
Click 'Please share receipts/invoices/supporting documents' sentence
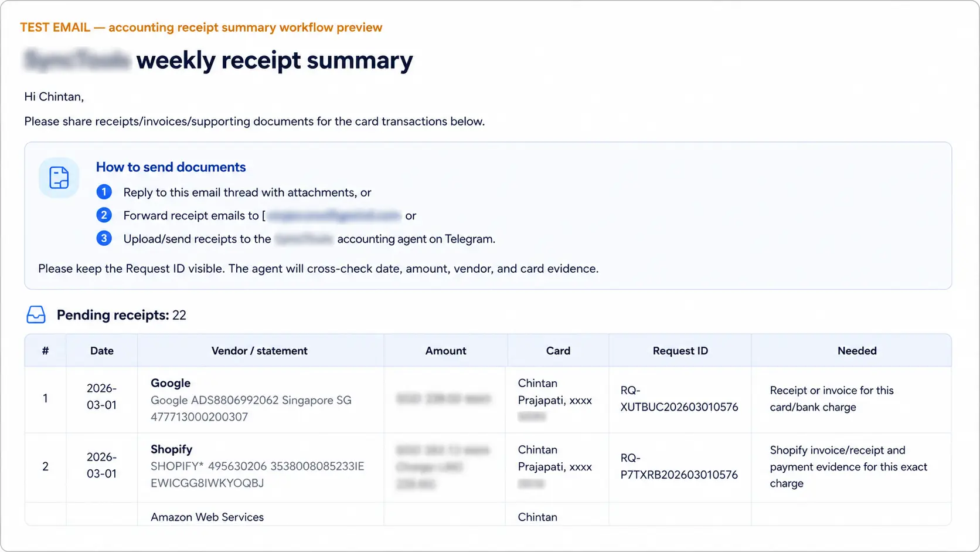pos(254,121)
